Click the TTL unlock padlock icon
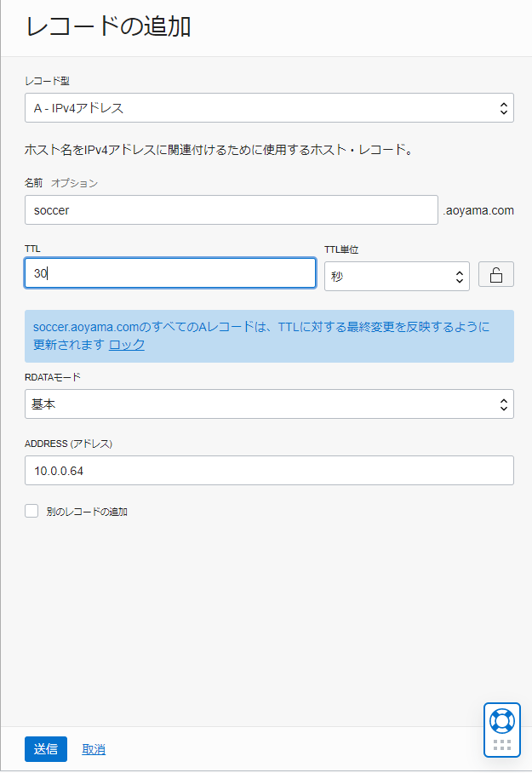Screen dimensions: 532x773 click(x=496, y=275)
